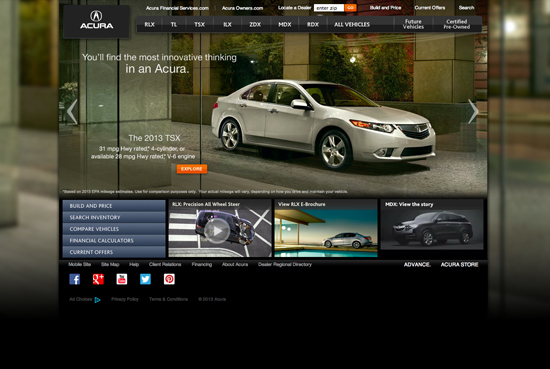Show the next slide with right arrow

coord(473,112)
